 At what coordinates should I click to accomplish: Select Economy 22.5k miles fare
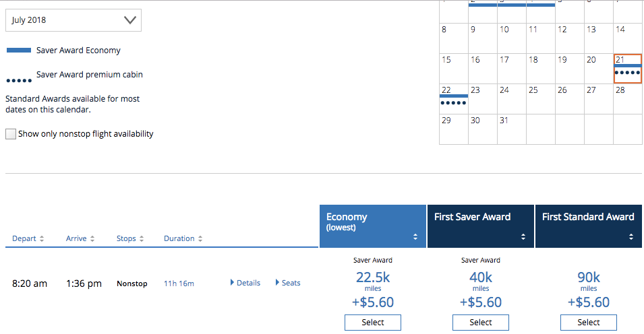click(372, 323)
